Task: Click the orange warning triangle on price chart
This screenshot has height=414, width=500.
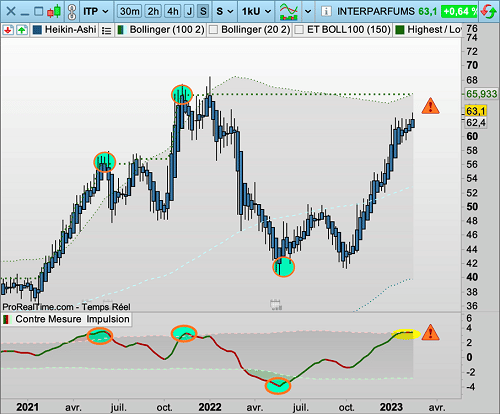Action: 430,106
